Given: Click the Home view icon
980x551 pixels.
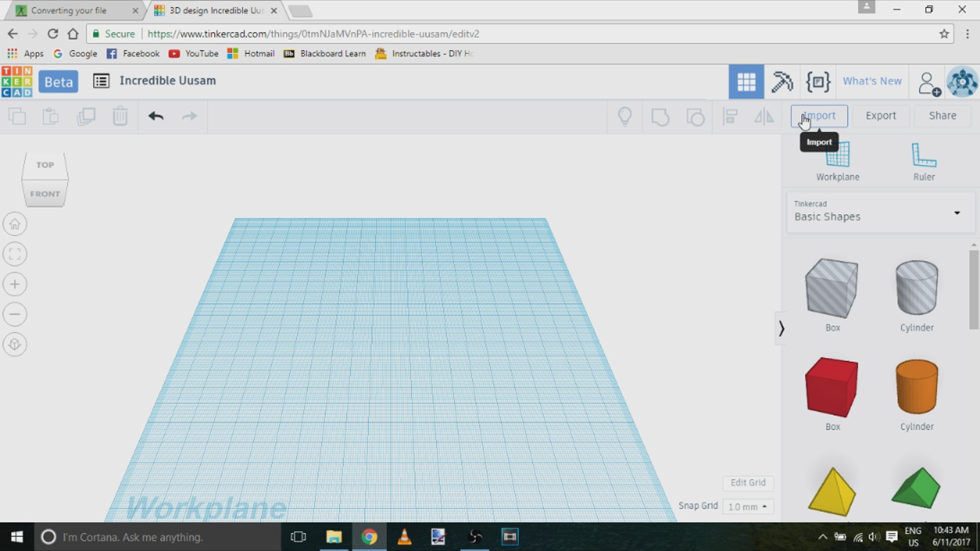Looking at the screenshot, I should (15, 224).
